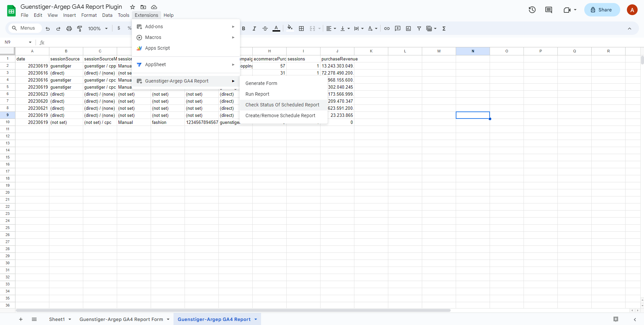
Task: Open the Google Sheets home icon
Action: pyautogui.click(x=11, y=11)
